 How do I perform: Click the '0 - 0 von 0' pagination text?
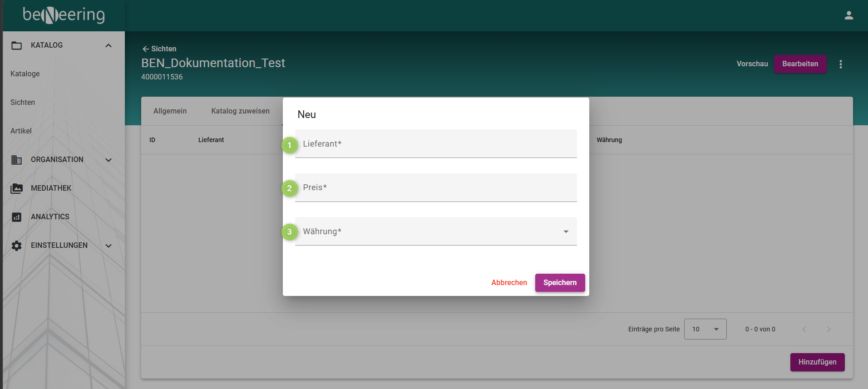click(x=760, y=330)
